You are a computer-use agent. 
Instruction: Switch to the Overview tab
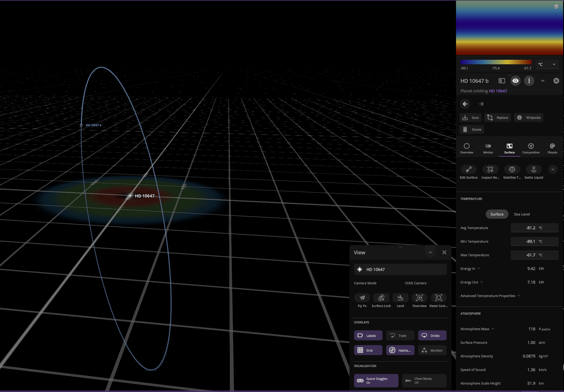click(467, 148)
